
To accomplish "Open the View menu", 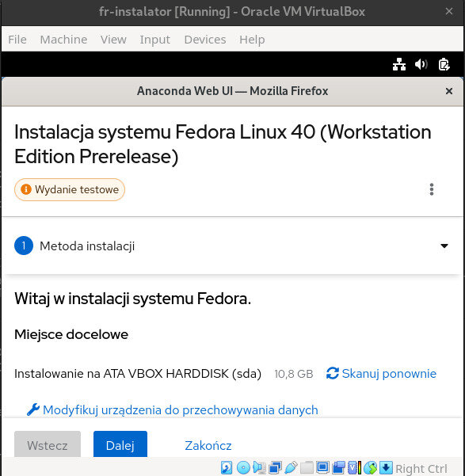I will click(113, 40).
